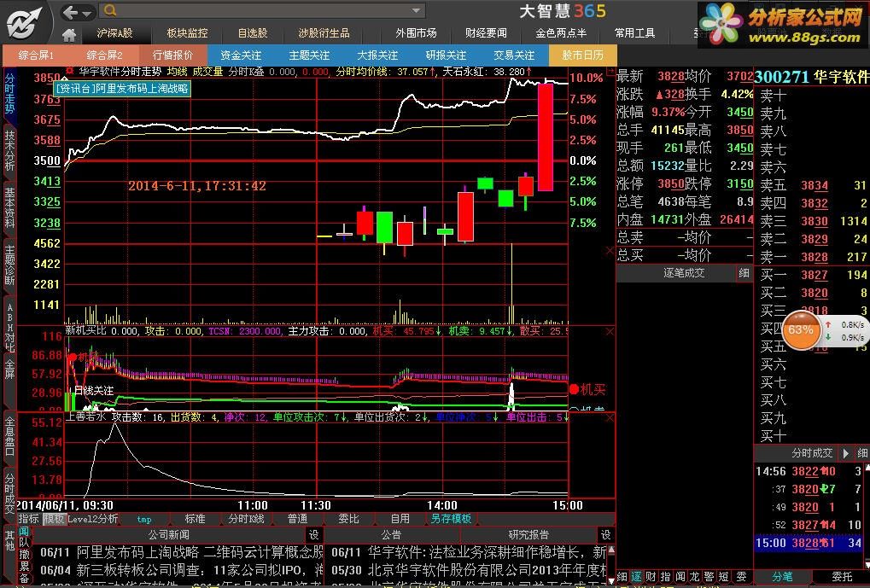
Task: Open the 涉股衍生品 menu
Action: pos(324,33)
